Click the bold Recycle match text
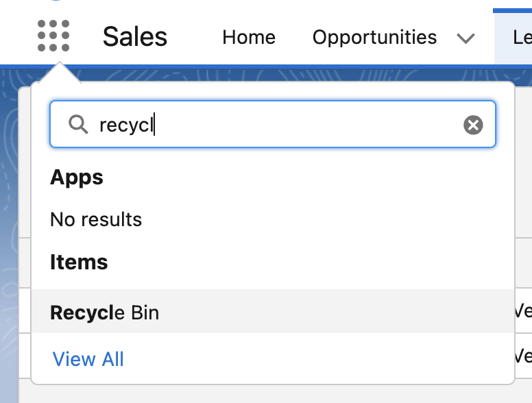532x403 pixels. pos(82,313)
